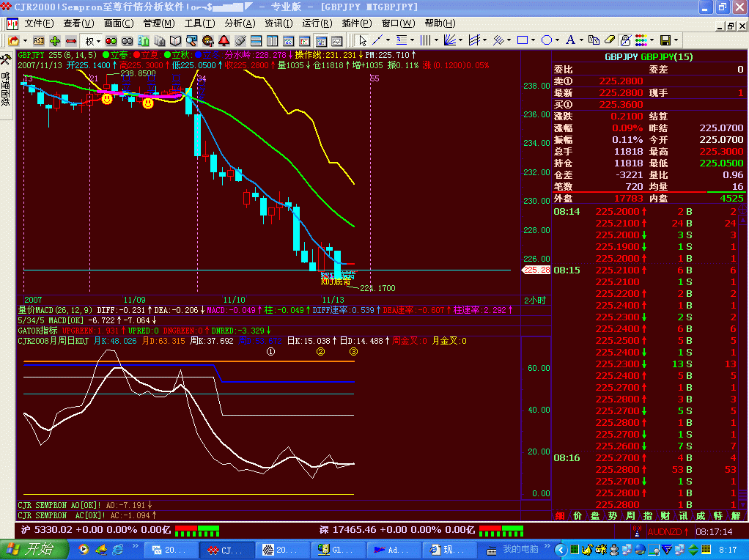Open the color palette grid icon

click(641, 40)
